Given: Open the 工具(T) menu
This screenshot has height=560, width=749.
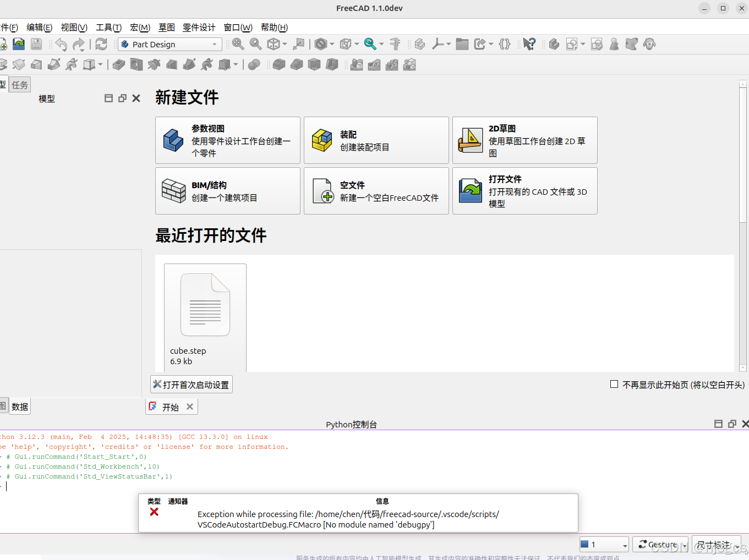Looking at the screenshot, I should tap(109, 28).
